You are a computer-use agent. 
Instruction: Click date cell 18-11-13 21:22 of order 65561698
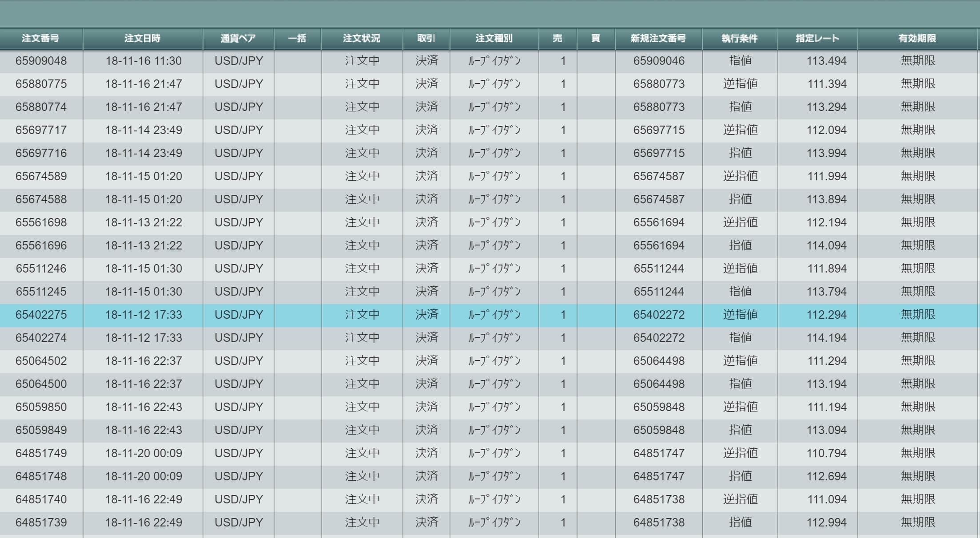point(143,222)
